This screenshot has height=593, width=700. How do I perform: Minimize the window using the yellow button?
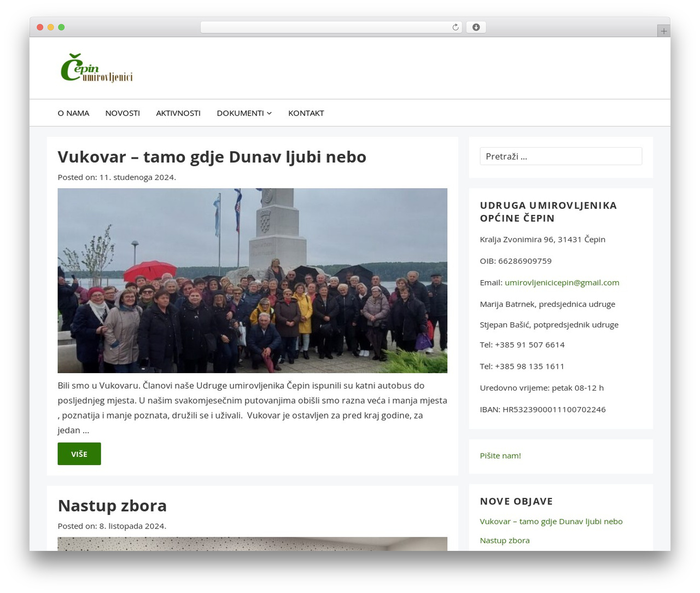click(x=51, y=27)
